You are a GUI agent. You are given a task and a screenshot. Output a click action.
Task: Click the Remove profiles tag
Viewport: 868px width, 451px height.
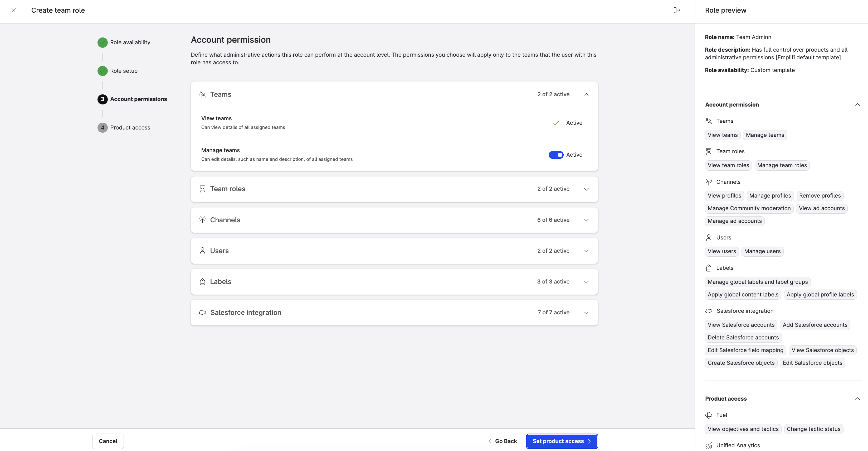[820, 196]
